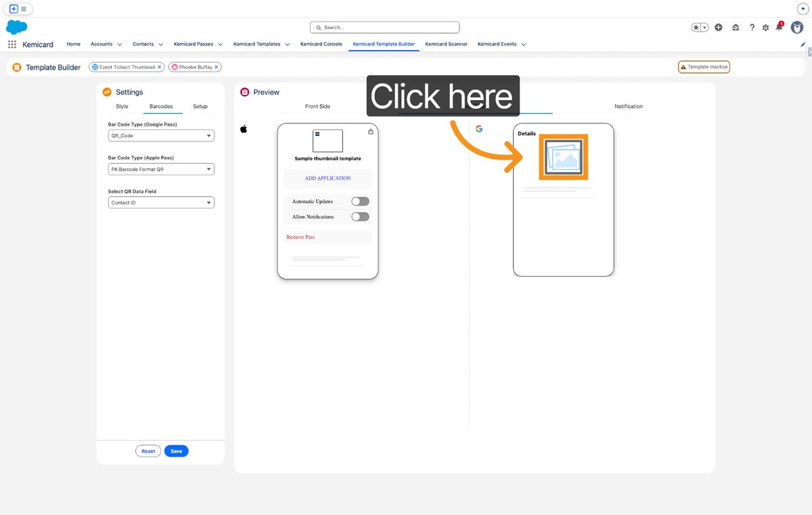Screen dimensions: 812x515
Task: Remove the Event Tickect Thumbnail pill
Action: pyautogui.click(x=160, y=67)
